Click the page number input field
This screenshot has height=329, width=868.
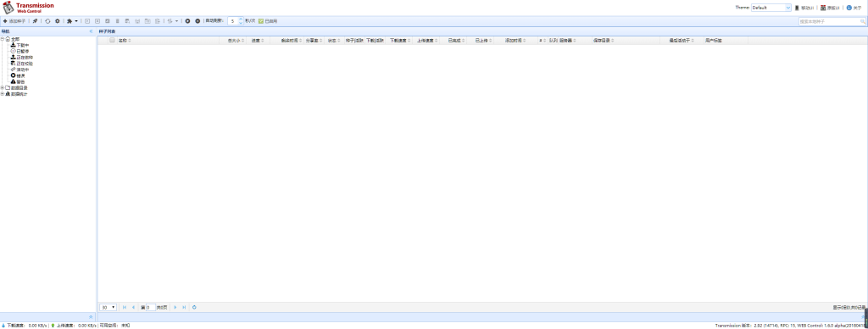[150, 307]
